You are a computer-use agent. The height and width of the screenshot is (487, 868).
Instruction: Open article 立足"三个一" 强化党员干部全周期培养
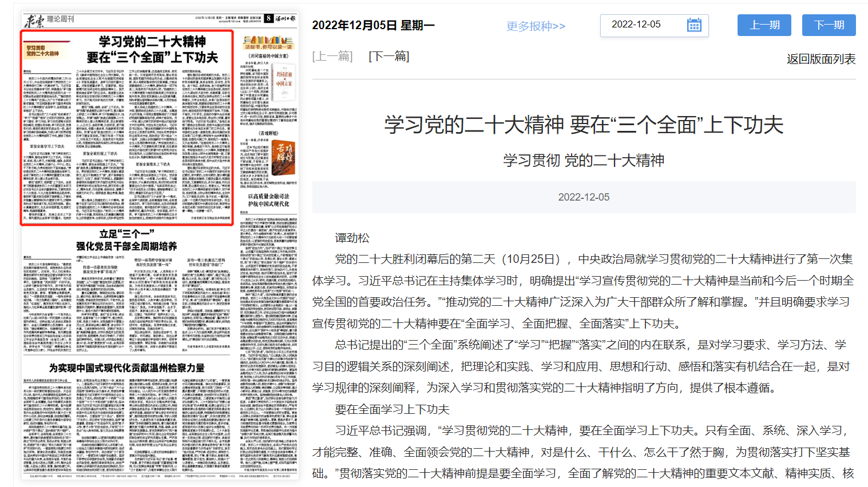[x=126, y=240]
